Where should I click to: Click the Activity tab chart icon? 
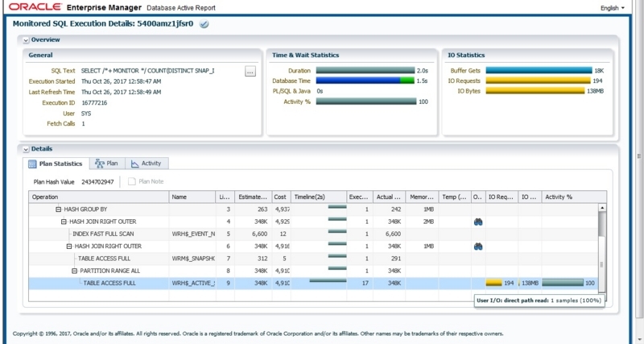pyautogui.click(x=134, y=164)
